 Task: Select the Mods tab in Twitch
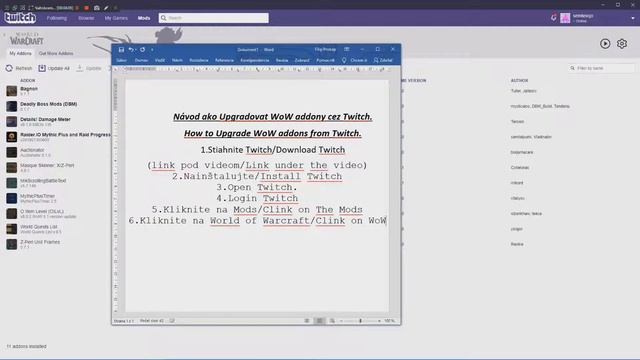[x=144, y=18]
